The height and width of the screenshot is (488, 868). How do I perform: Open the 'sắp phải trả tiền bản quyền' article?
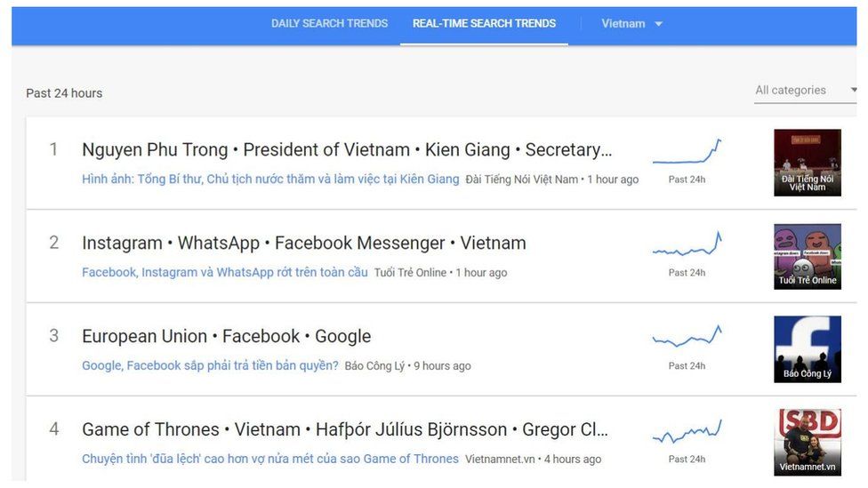click(x=210, y=365)
